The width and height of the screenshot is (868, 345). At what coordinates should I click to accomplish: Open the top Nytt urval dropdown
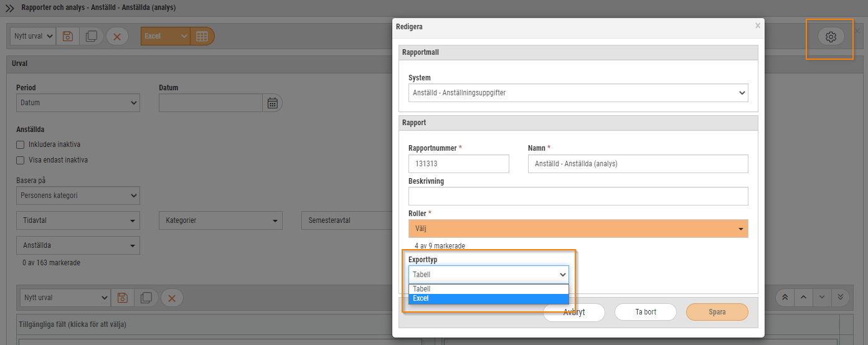point(32,36)
